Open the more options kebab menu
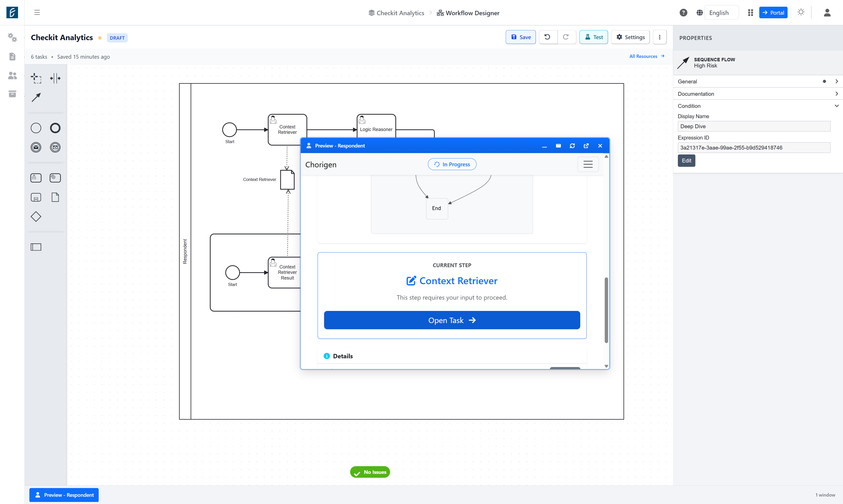The image size is (843, 504). 660,37
